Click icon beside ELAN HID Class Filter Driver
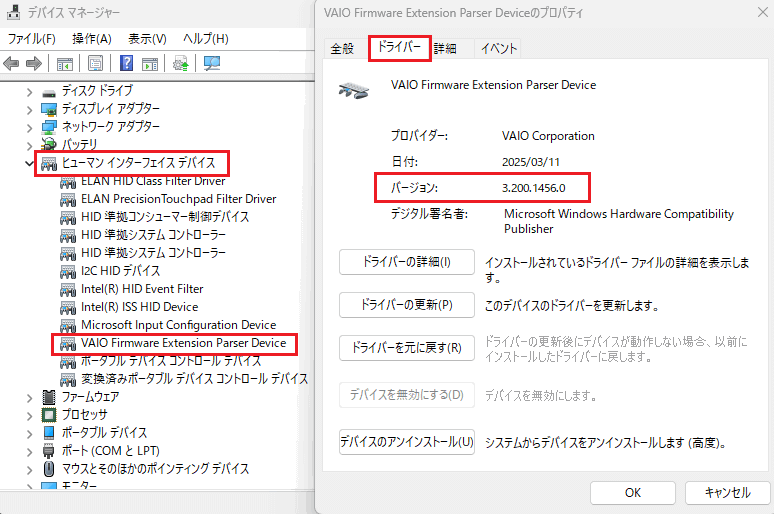The width and height of the screenshot is (774, 514). pyautogui.click(x=68, y=182)
